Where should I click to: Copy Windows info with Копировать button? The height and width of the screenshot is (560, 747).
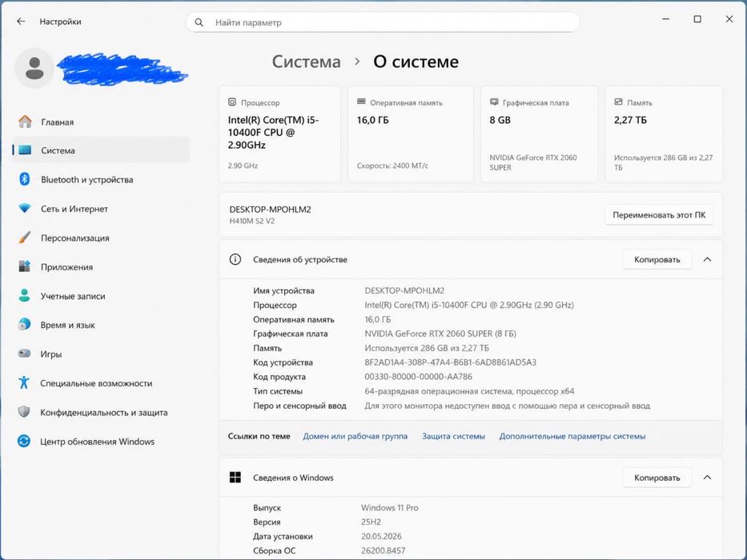(x=657, y=477)
